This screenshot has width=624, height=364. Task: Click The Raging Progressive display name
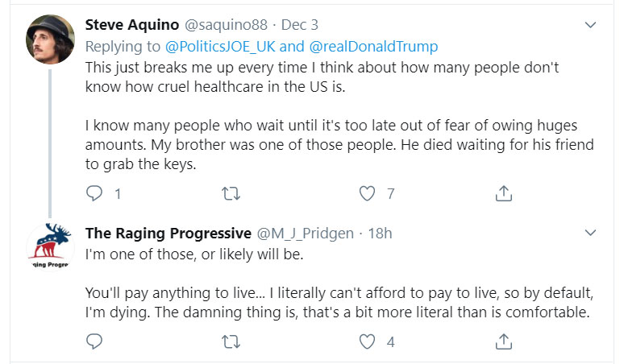coord(168,234)
